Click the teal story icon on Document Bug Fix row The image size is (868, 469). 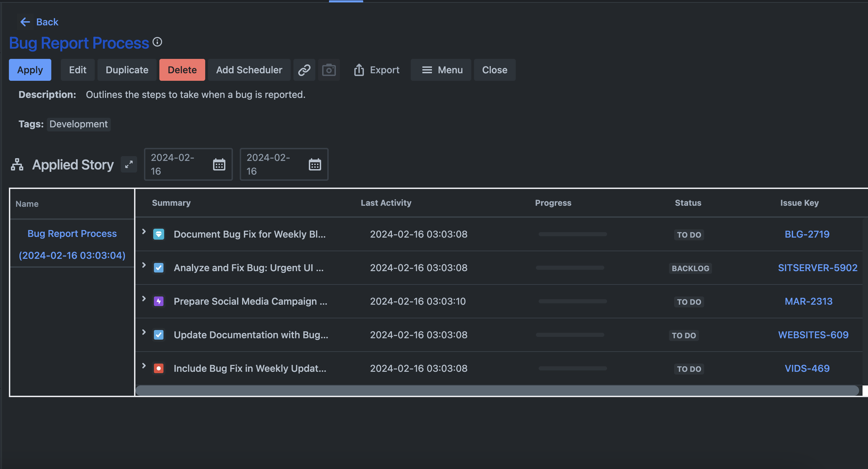(159, 234)
